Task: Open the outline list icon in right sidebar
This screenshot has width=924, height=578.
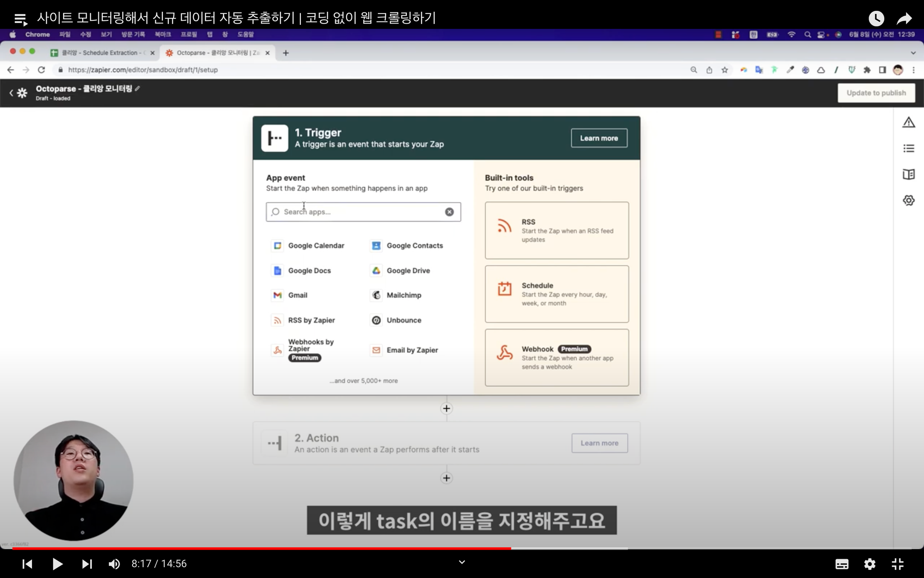Action: [909, 149]
